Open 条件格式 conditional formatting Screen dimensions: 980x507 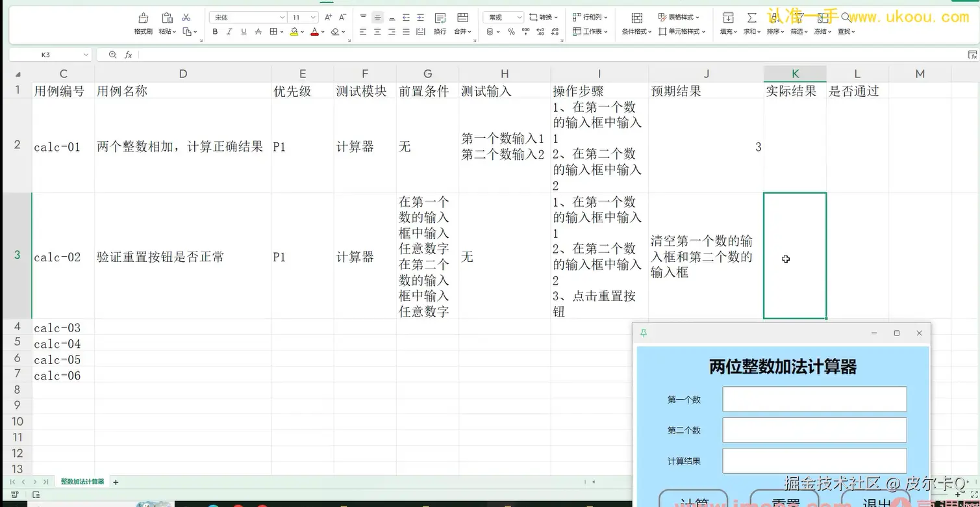[x=636, y=23]
